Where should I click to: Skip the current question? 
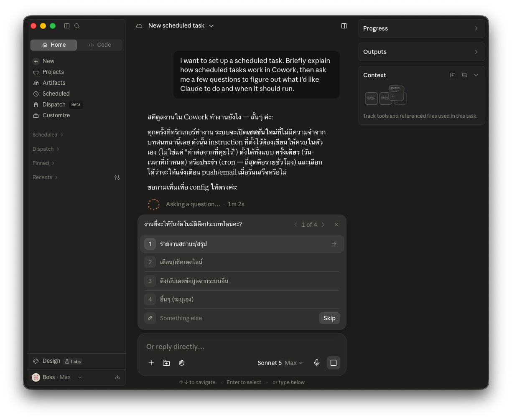329,318
